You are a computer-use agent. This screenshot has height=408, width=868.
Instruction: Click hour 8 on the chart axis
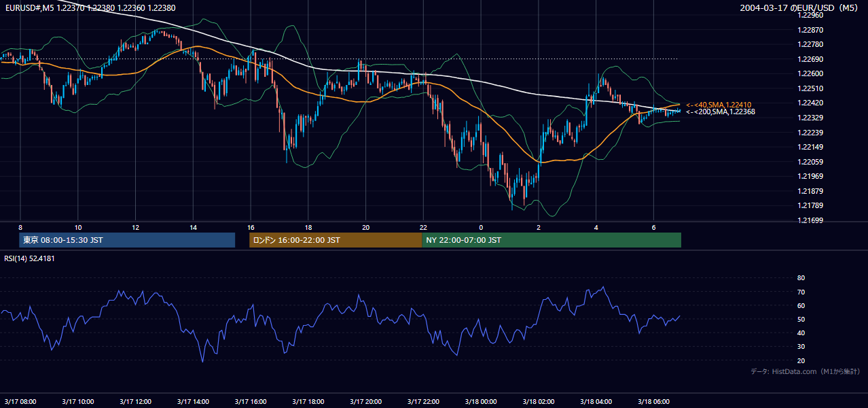pyautogui.click(x=20, y=227)
